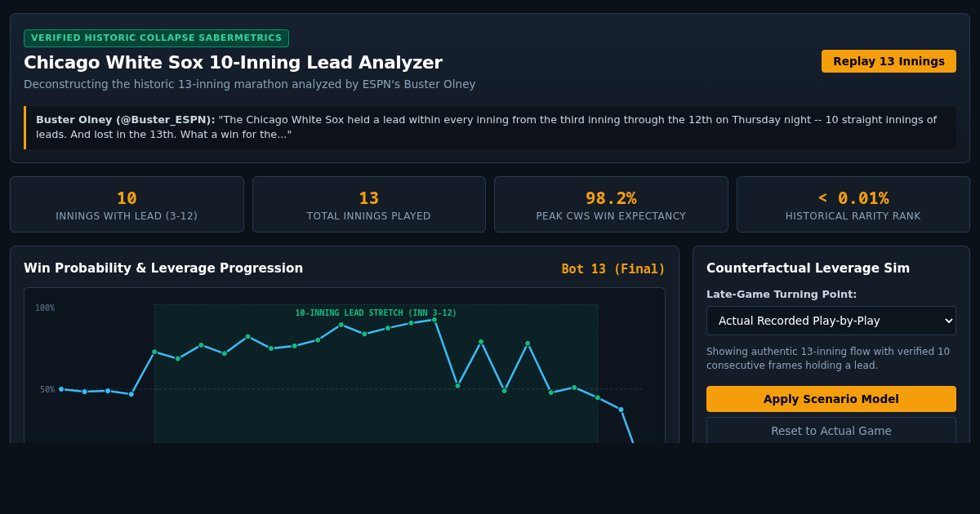980x514 pixels.
Task: Select the Innings With Lead stat card
Action: 127,205
